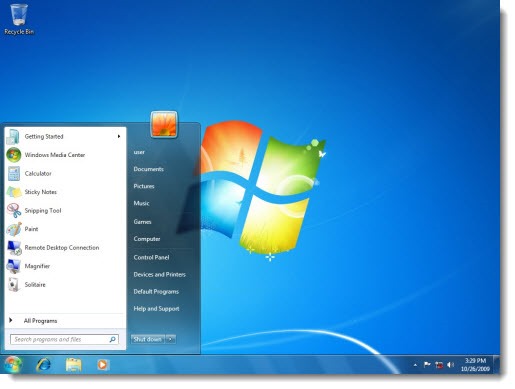Screen dimensions: 515x389
Task: Launch Snipping Tool from Start menu
Action: (43, 211)
